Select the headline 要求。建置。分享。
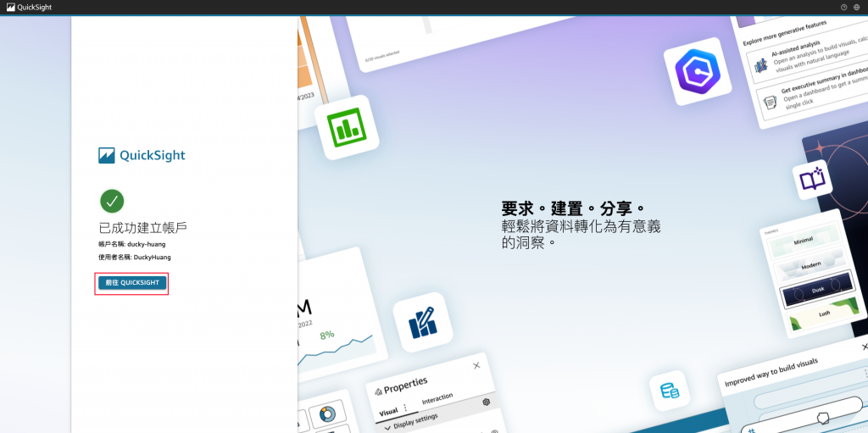Viewport: 868px width, 433px height. pyautogui.click(x=574, y=208)
